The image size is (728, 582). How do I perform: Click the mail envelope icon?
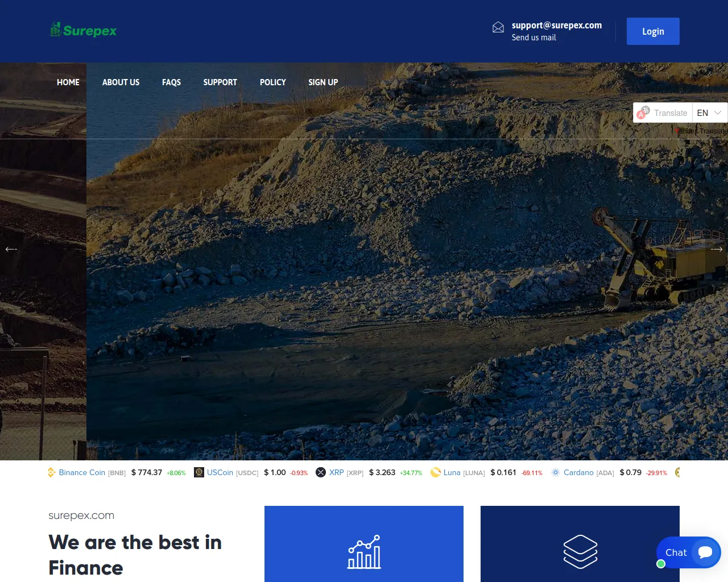[498, 27]
